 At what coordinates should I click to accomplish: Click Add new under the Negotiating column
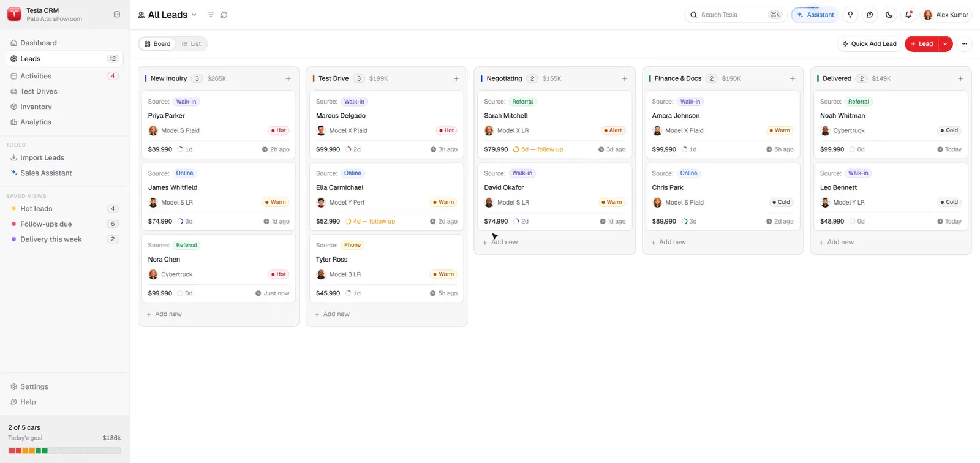coord(500,243)
